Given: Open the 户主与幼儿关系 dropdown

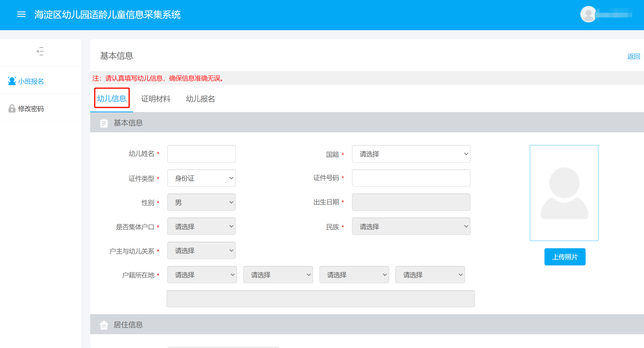Looking at the screenshot, I should tap(201, 251).
